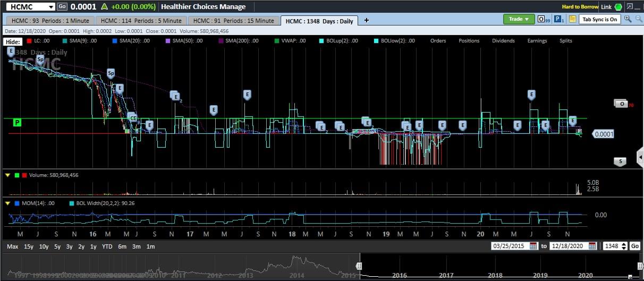The image size is (644, 281).
Task: Open the yellow notes icon
Action: (x=572, y=19)
